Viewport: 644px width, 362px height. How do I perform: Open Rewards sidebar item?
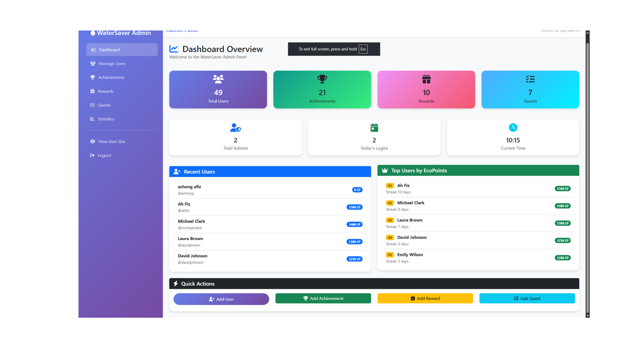coord(122,91)
